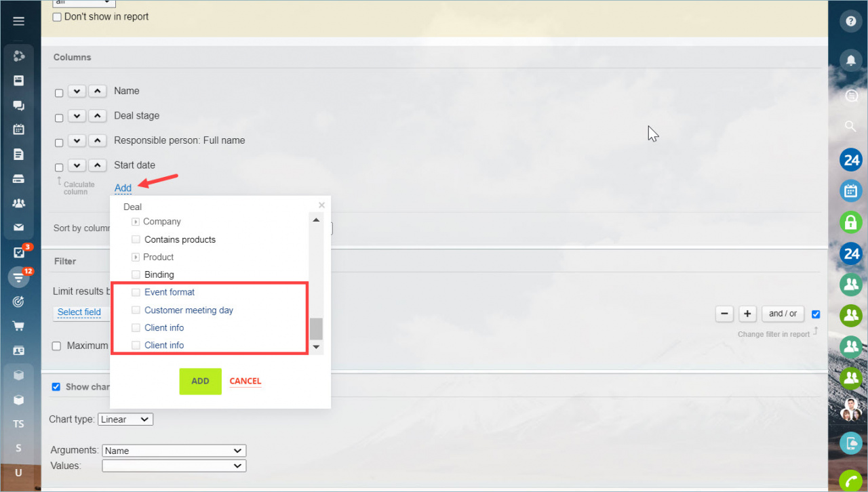Expand the Product field group
The height and width of the screenshot is (492, 868).
point(136,257)
